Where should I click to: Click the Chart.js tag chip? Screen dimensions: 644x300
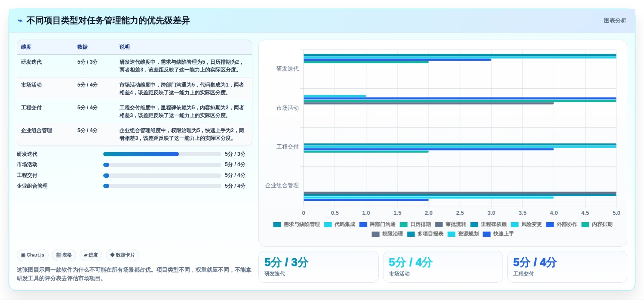(33, 255)
